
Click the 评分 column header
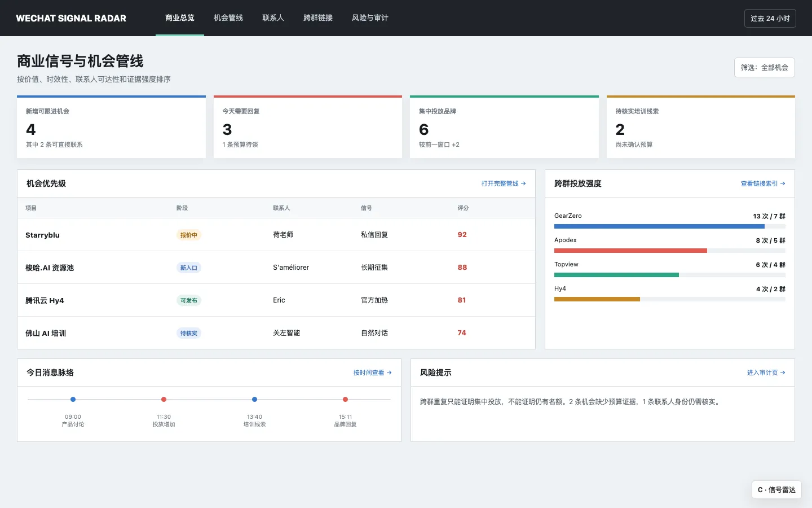pos(463,208)
